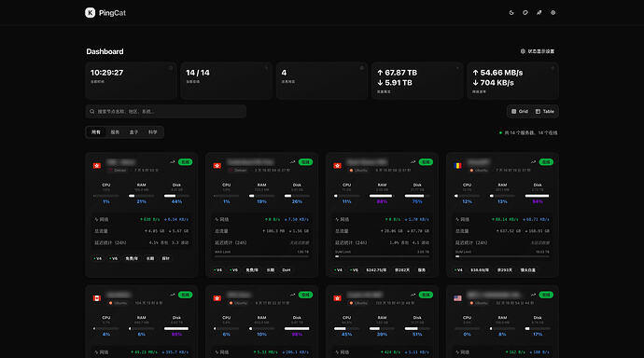Click trend chart icon on the CPU 45% card
The image size is (644, 358).
413,295
